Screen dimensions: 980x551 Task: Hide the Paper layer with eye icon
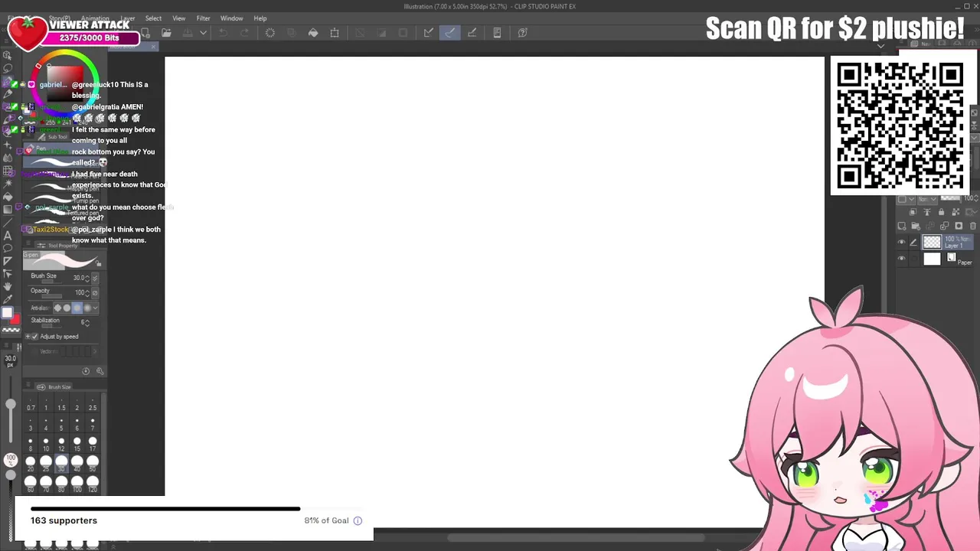coord(901,259)
